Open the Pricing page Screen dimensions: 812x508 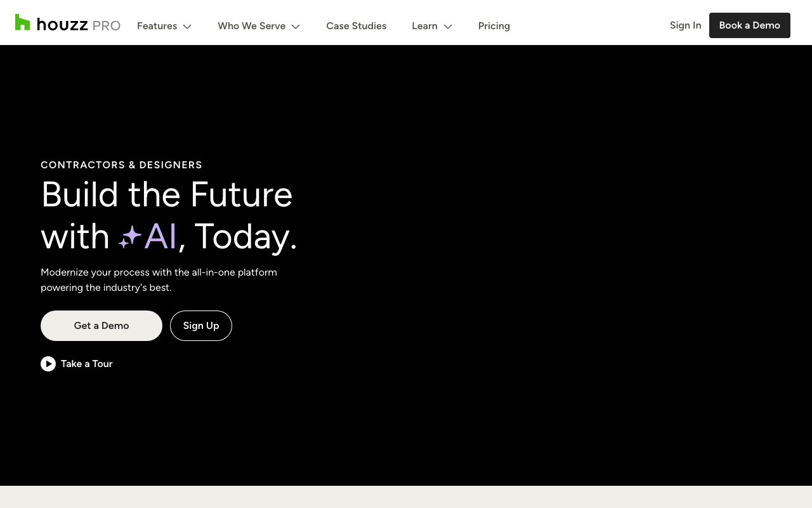tap(494, 26)
